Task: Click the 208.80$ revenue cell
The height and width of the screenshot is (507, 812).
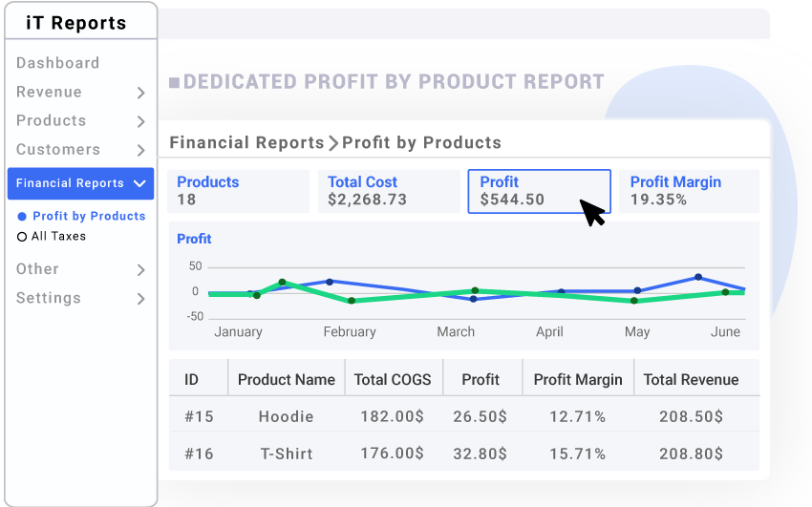Action: 691,454
